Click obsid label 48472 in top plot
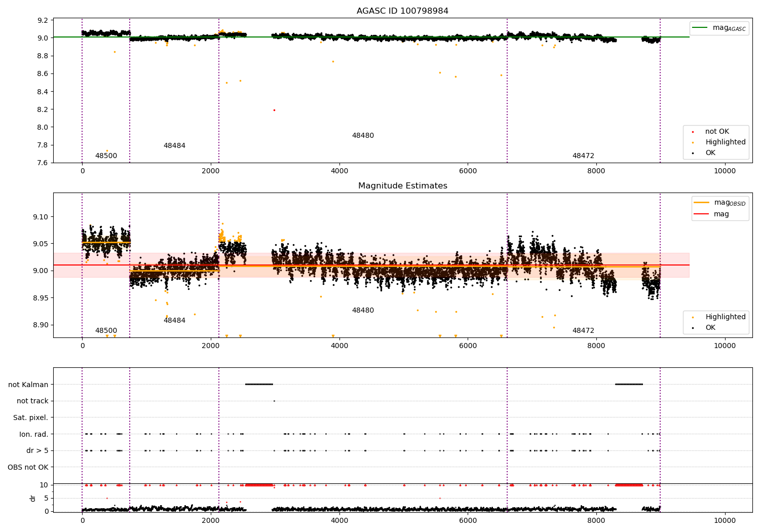 pos(583,156)
